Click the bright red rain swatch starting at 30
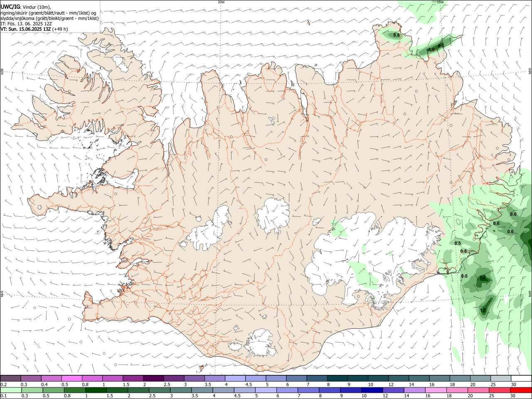This screenshot has width=532, height=399. click(520, 390)
